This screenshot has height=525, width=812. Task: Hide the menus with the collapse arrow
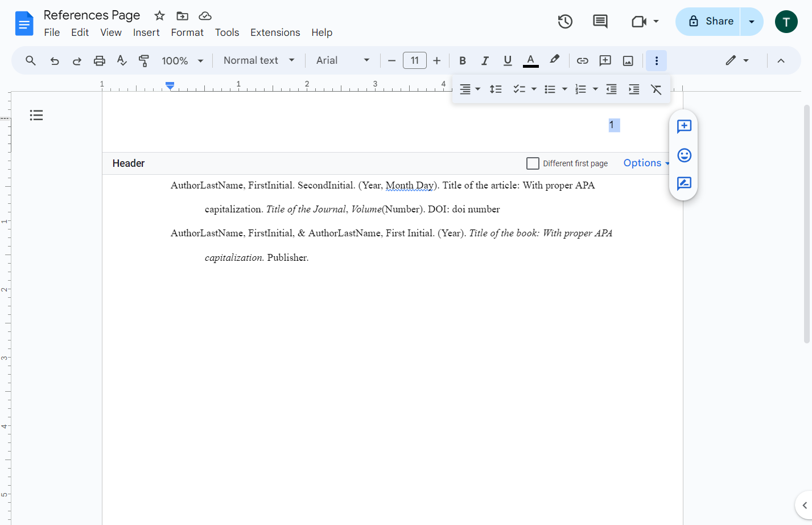tap(781, 60)
